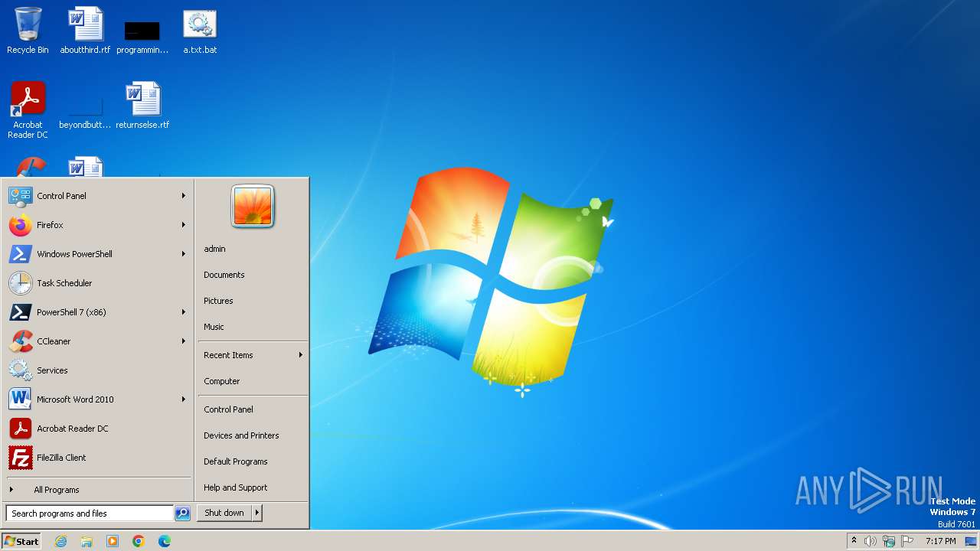Launch PowerShell 7 (x86)
980x551 pixels.
tap(97, 312)
